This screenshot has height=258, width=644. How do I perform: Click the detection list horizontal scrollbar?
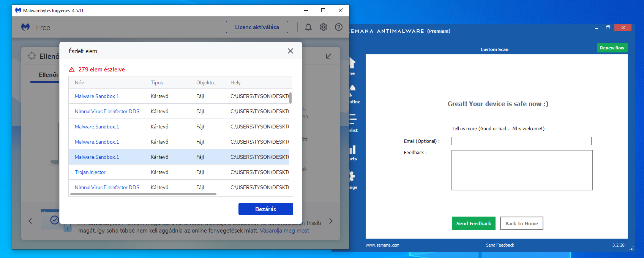coord(143,194)
